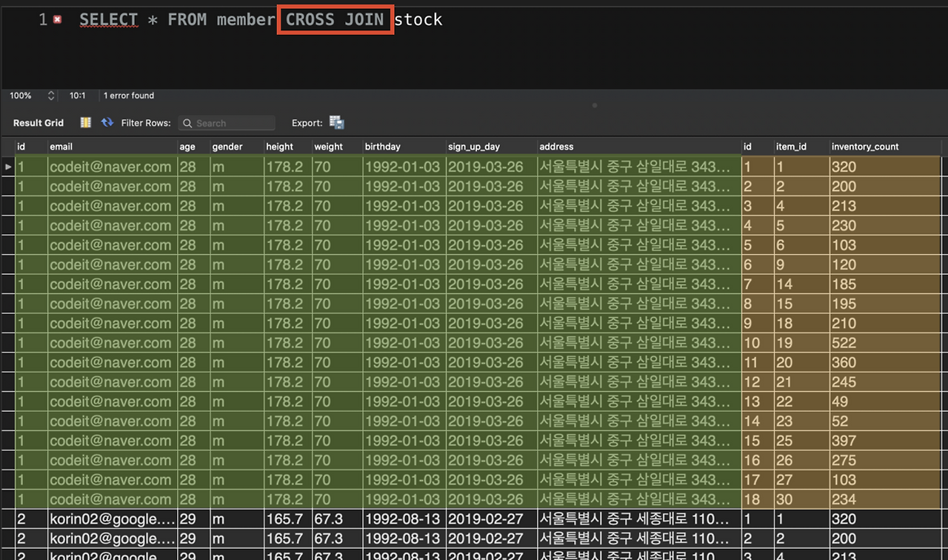Select the inventory_count cell showing 52

(x=885, y=421)
